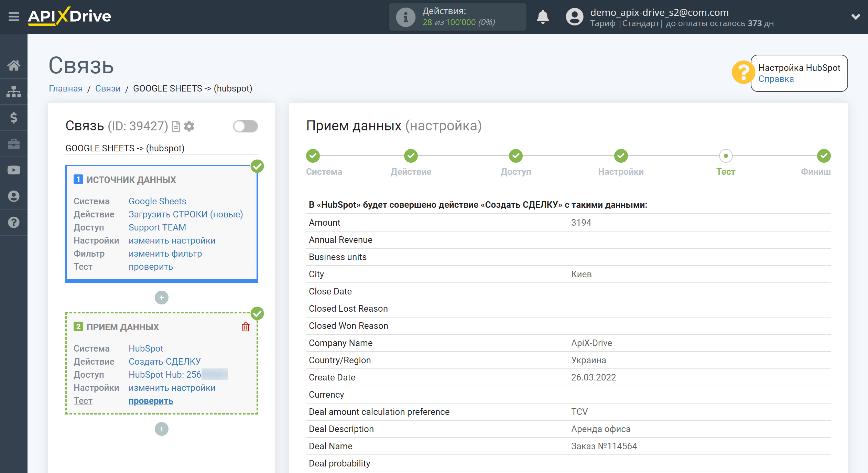Open Support TEAM access link
This screenshot has width=868, height=473.
(157, 227)
